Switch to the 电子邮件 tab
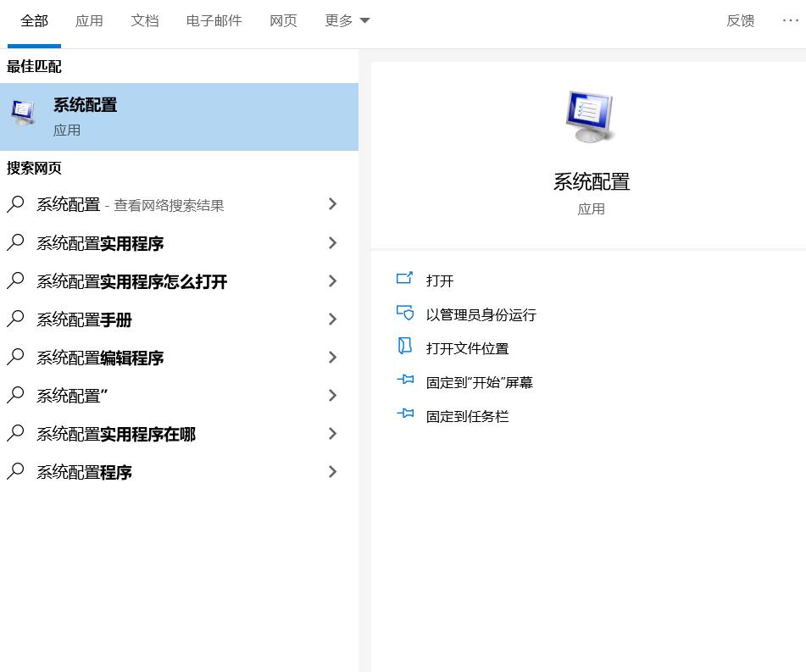Viewport: 806px width, 672px height. [x=214, y=20]
